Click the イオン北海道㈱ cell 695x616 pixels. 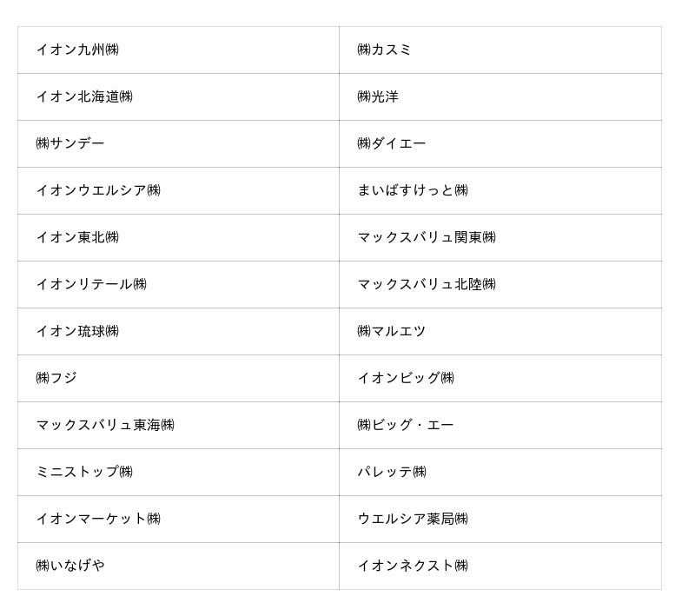(x=84, y=96)
